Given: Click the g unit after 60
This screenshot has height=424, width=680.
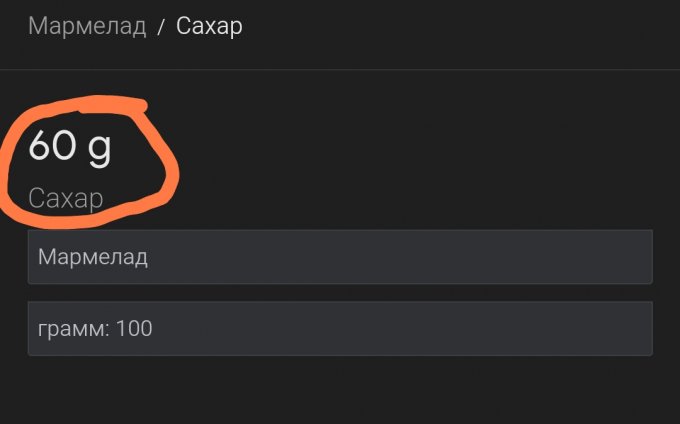Looking at the screenshot, I should [99, 148].
